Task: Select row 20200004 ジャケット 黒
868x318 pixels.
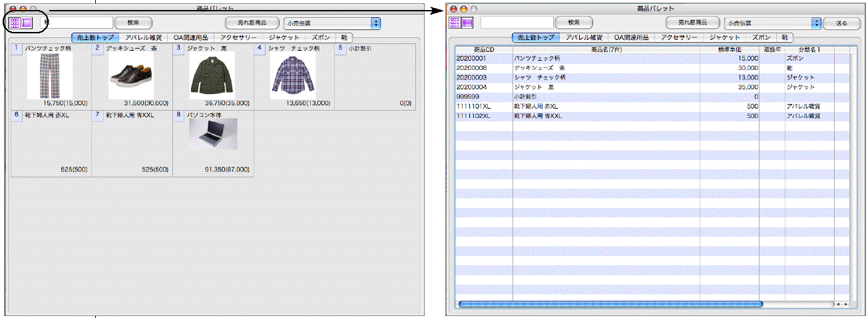Action: pyautogui.click(x=652, y=87)
